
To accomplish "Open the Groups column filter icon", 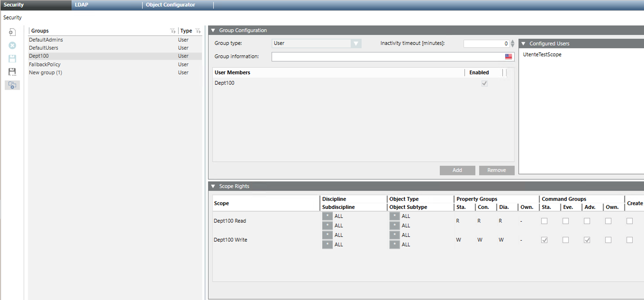I will (173, 31).
